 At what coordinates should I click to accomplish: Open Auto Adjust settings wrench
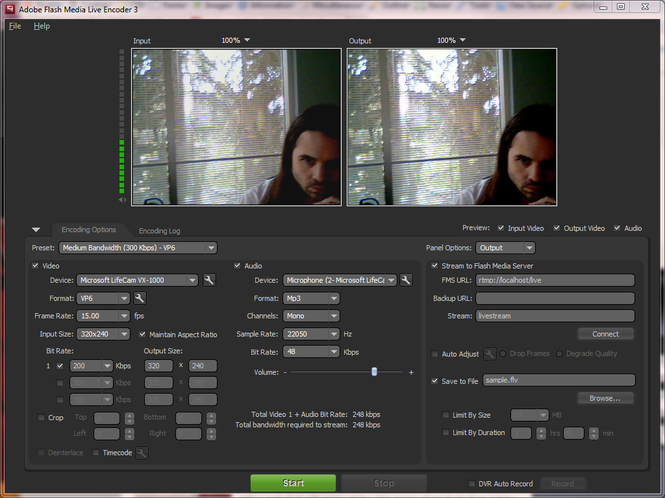(489, 353)
